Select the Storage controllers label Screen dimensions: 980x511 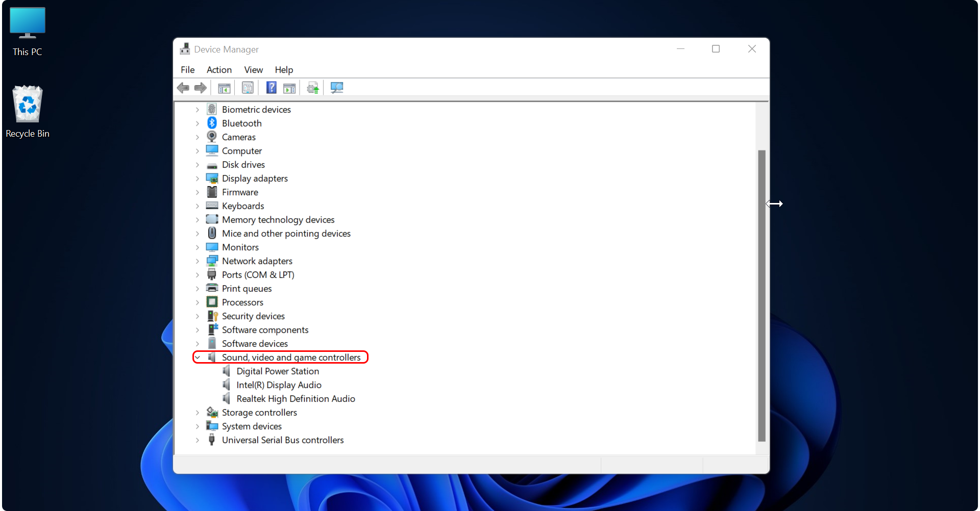259,413
